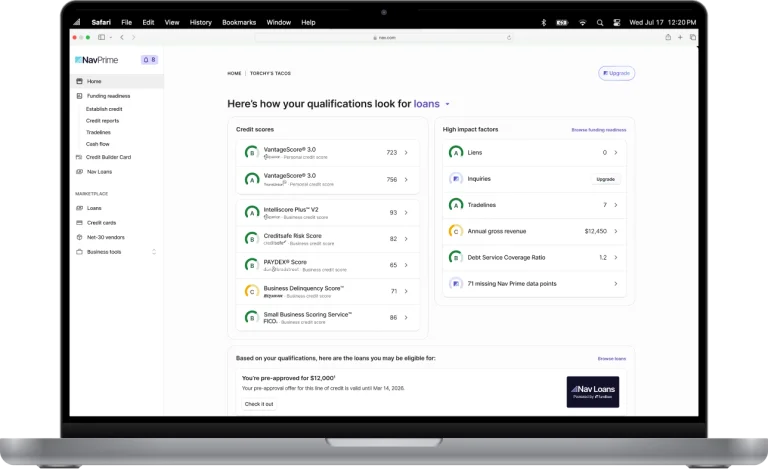Click the Safari address bar
The image size is (768, 469).
384,38
